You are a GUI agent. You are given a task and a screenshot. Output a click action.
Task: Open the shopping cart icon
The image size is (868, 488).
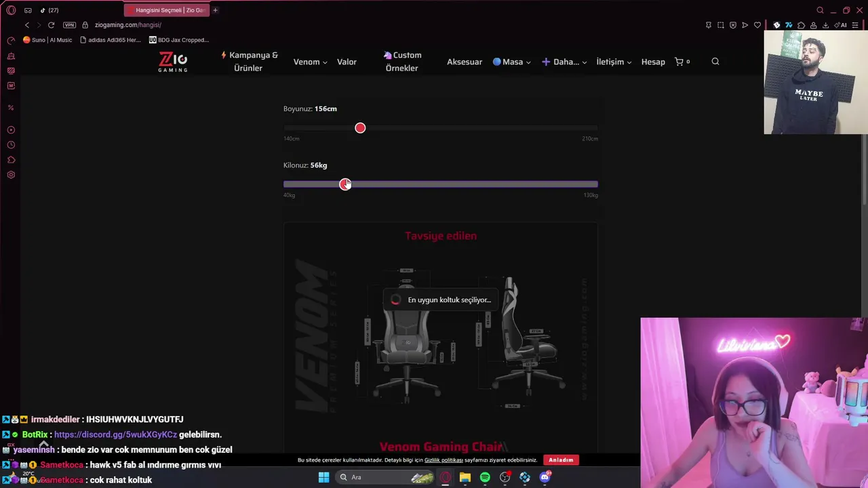682,62
